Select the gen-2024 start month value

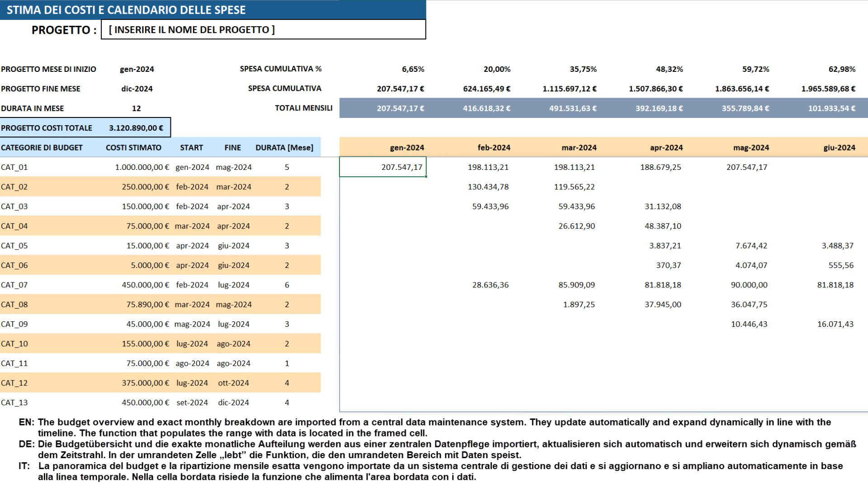click(137, 69)
